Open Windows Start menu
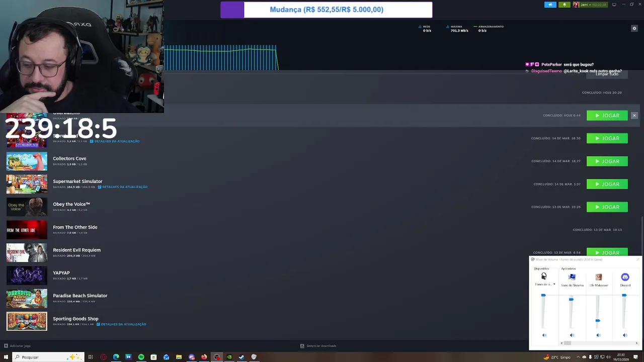The width and height of the screenshot is (644, 362). (x=6, y=357)
